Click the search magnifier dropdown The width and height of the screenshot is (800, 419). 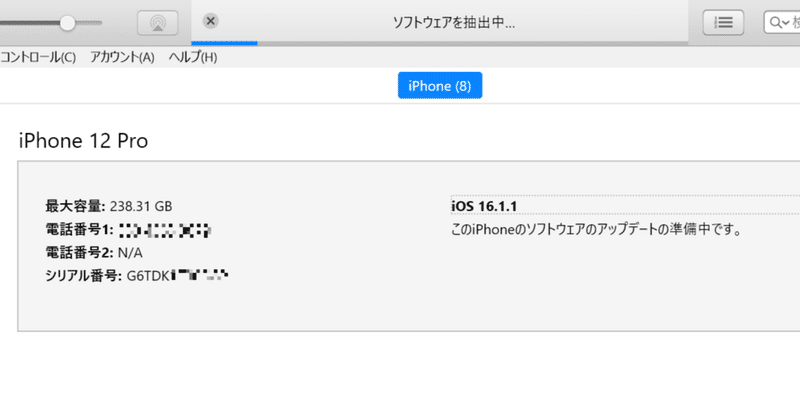click(x=781, y=22)
